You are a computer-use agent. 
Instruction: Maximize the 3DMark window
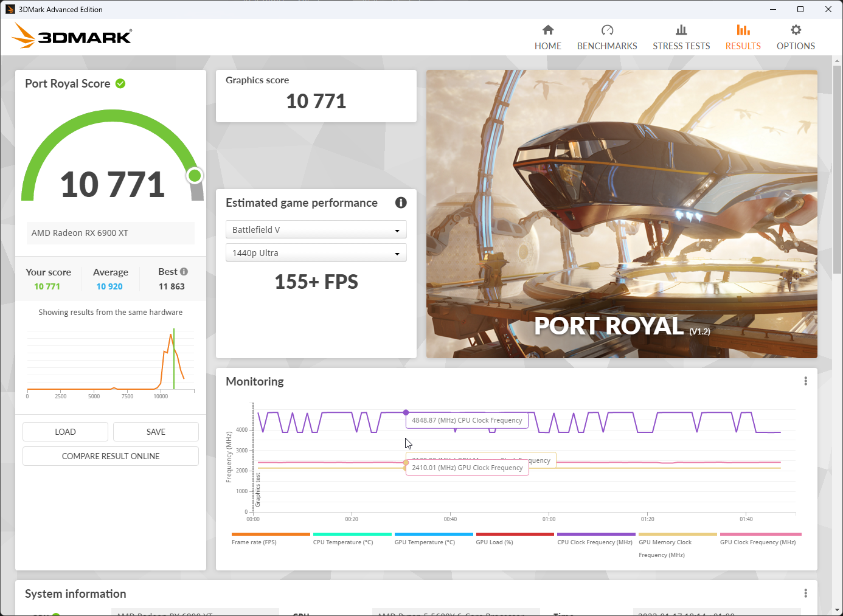click(800, 9)
